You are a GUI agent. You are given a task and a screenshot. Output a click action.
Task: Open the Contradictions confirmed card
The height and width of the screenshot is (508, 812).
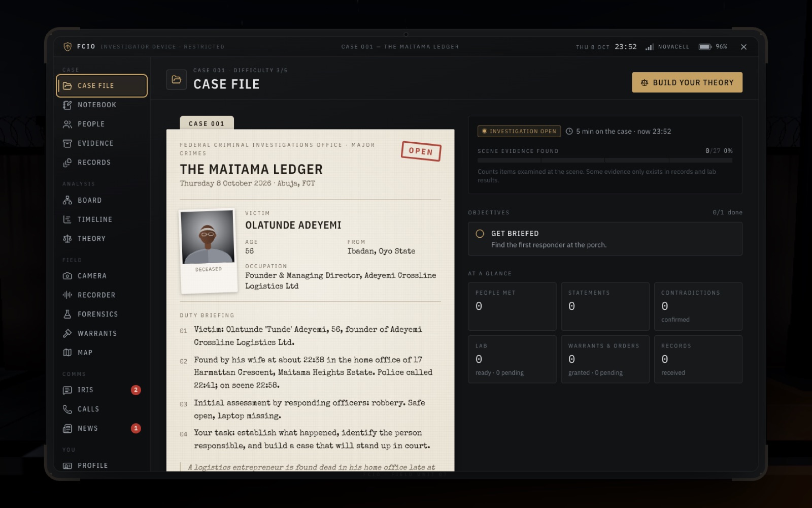[698, 306]
